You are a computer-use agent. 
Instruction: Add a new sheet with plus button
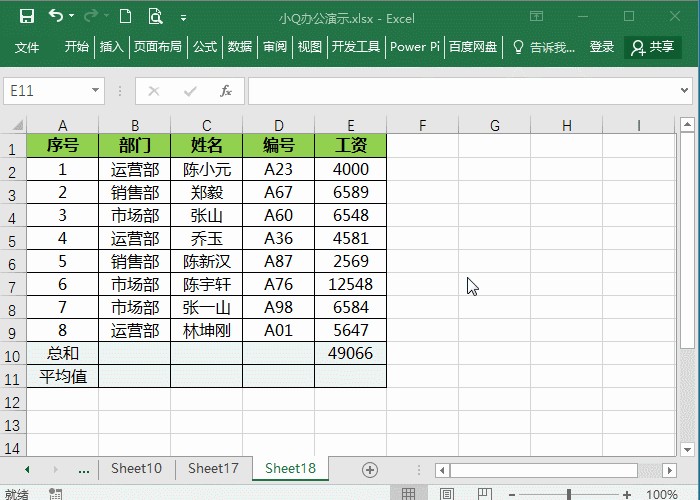[370, 469]
